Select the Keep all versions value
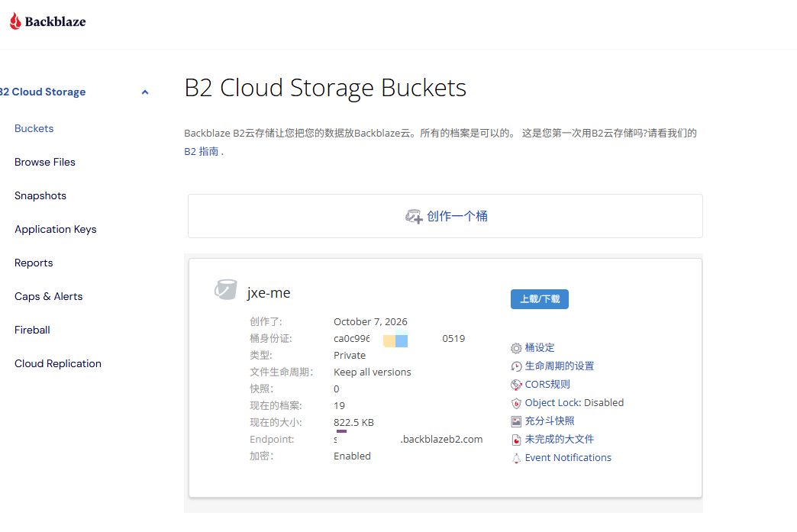Screen dimensions: 797x532 372,372
